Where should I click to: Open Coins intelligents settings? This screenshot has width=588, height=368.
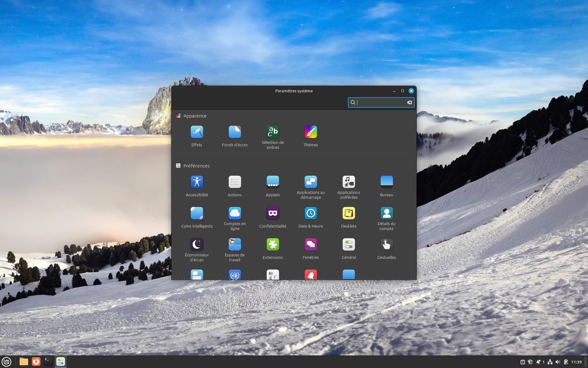(197, 213)
